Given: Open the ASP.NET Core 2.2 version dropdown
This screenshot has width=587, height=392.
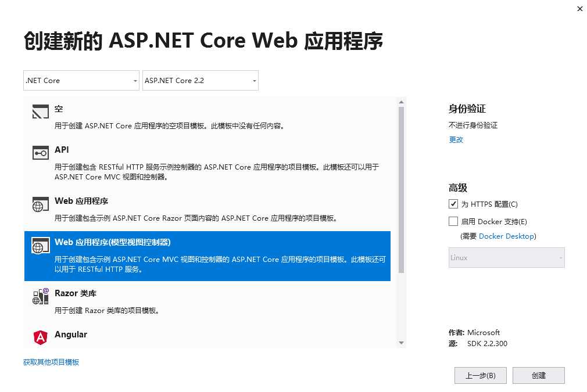Looking at the screenshot, I should [201, 80].
